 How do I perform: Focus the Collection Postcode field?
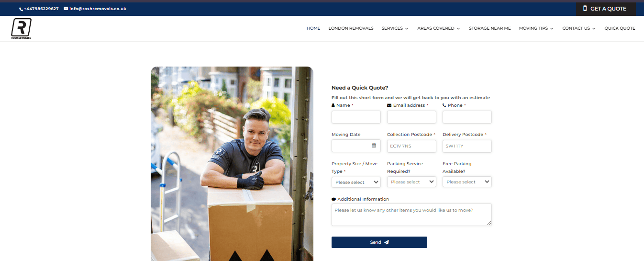(x=411, y=146)
